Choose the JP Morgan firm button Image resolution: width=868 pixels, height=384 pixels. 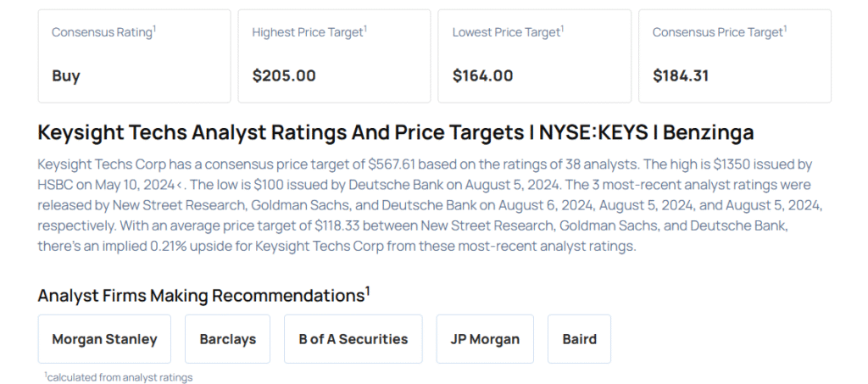coord(485,339)
